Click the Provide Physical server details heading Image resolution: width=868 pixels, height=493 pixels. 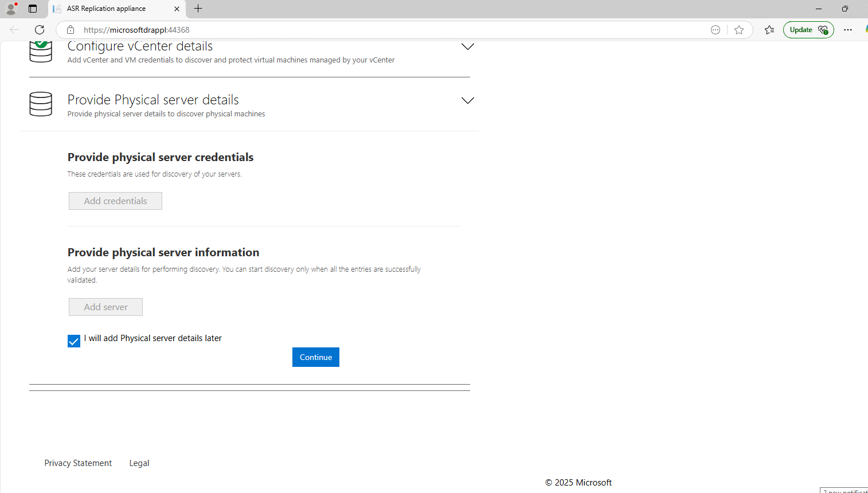(153, 100)
